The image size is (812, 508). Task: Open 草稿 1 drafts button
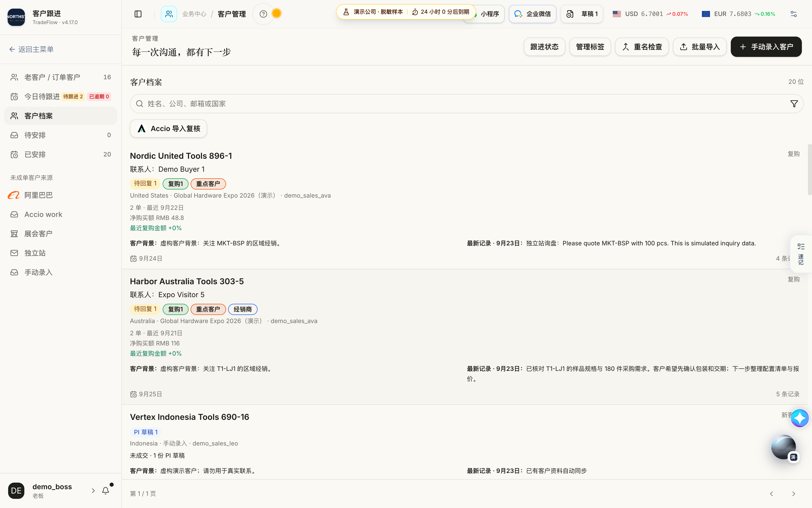click(x=582, y=14)
